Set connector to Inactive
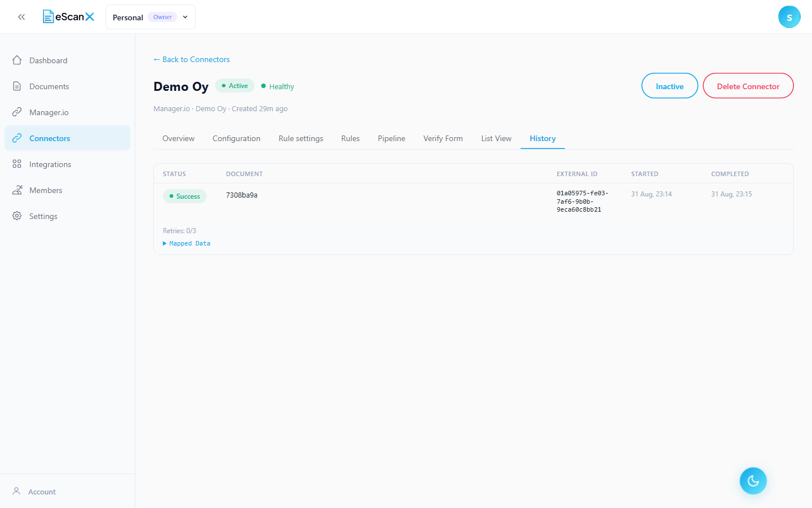812x508 pixels. click(x=670, y=86)
